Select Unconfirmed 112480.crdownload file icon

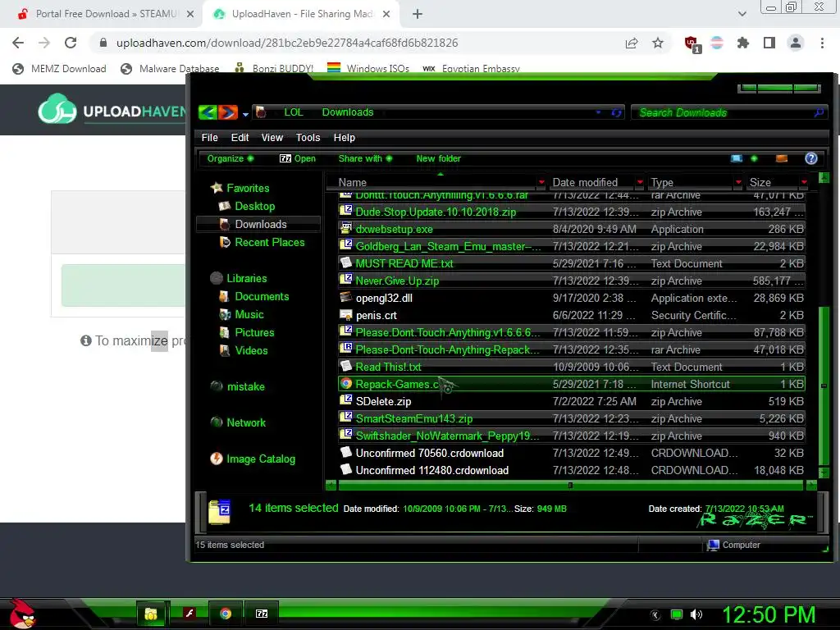click(346, 469)
